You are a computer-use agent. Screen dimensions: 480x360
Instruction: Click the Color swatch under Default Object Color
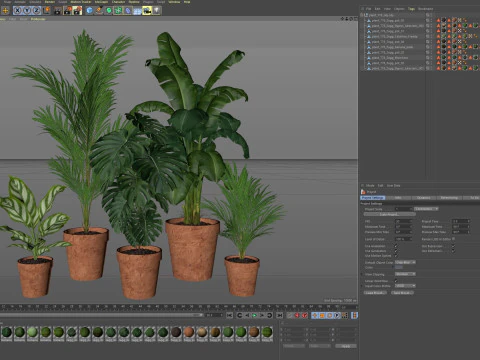[x=399, y=267]
